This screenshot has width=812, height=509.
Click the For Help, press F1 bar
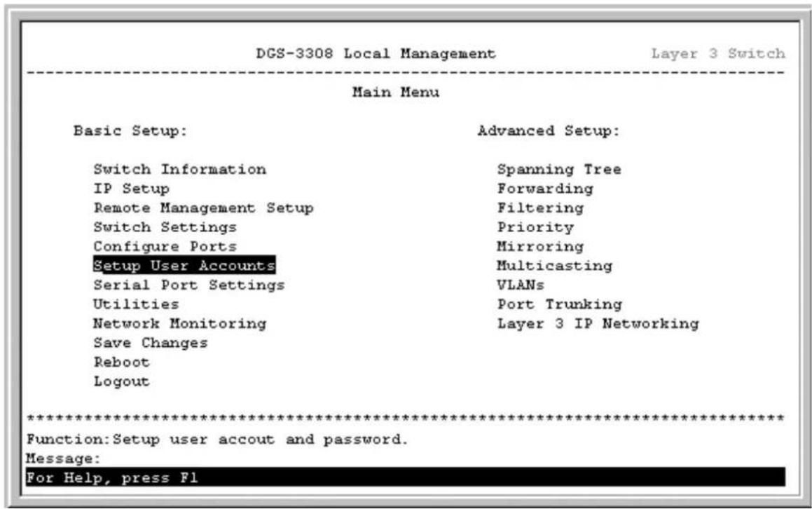(x=406, y=477)
